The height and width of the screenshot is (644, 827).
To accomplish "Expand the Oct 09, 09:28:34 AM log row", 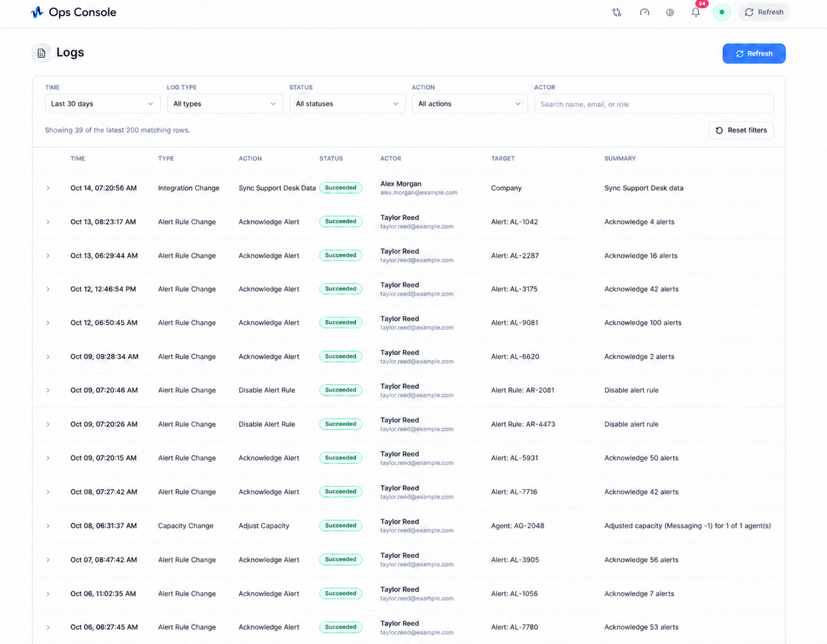I will (x=48, y=357).
